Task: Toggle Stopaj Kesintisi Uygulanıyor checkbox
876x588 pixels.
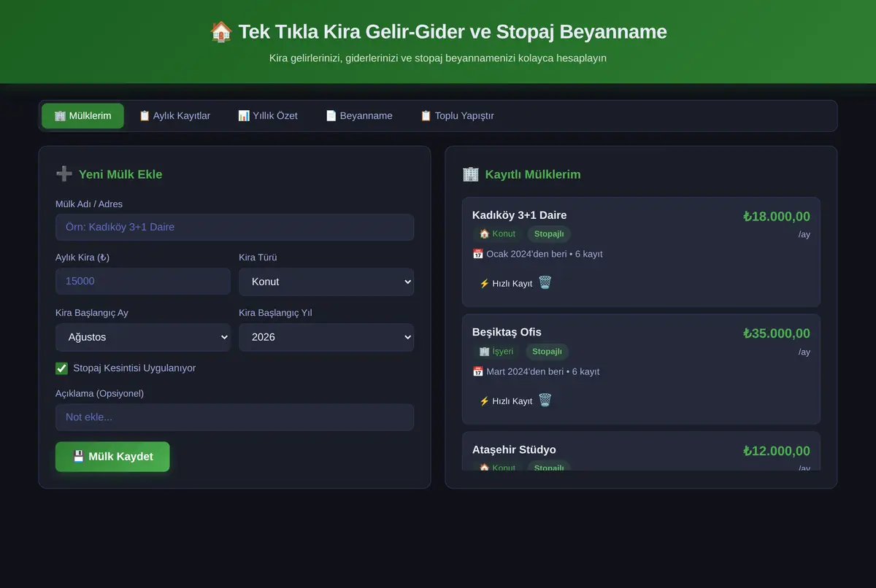Action: pos(62,368)
